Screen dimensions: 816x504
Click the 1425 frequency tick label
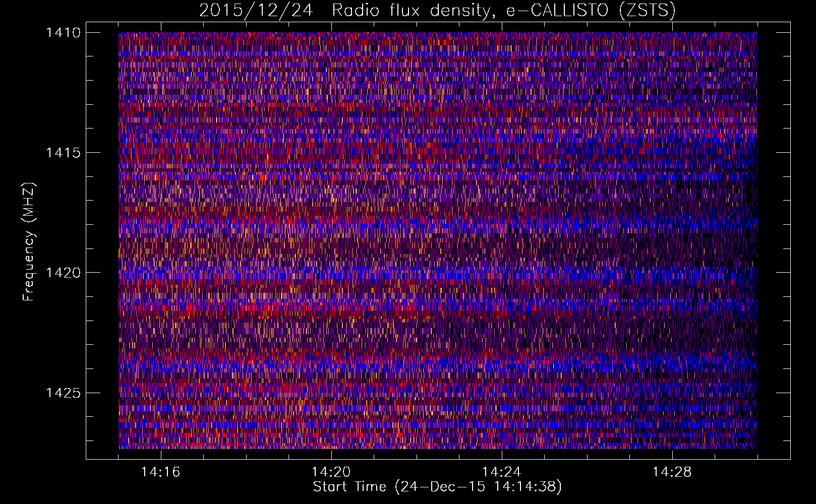[63, 393]
